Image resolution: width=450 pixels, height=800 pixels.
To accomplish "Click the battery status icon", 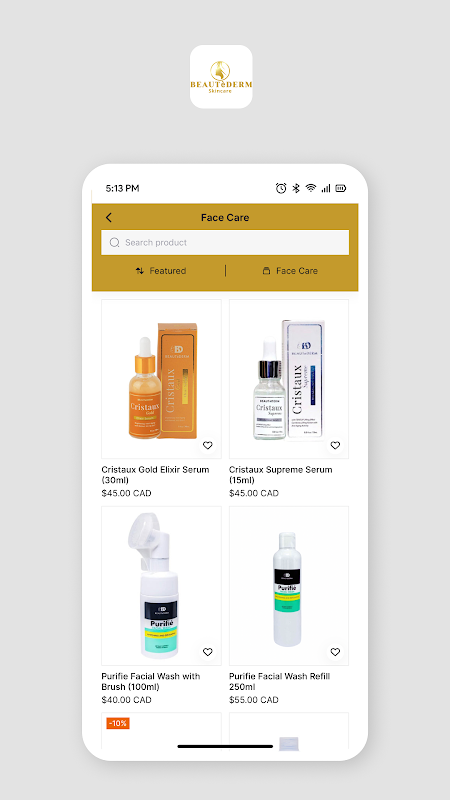I will coord(341,188).
